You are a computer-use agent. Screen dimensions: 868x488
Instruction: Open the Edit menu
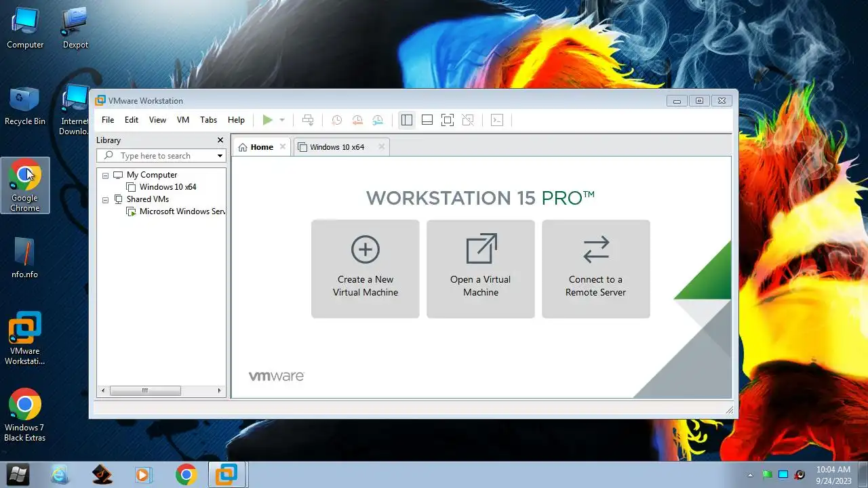point(132,120)
